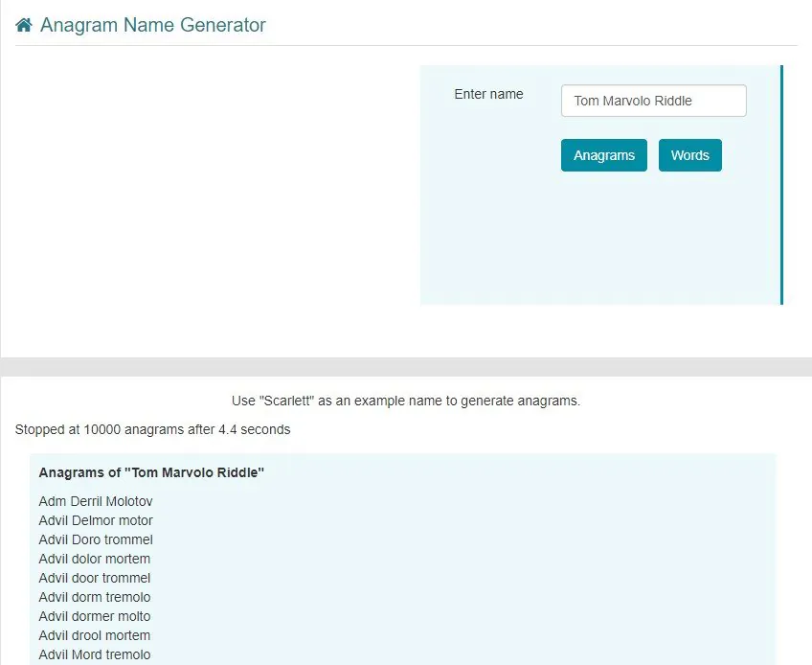Pick the "Advil Doro trommel" anagram line

pyautogui.click(x=96, y=539)
